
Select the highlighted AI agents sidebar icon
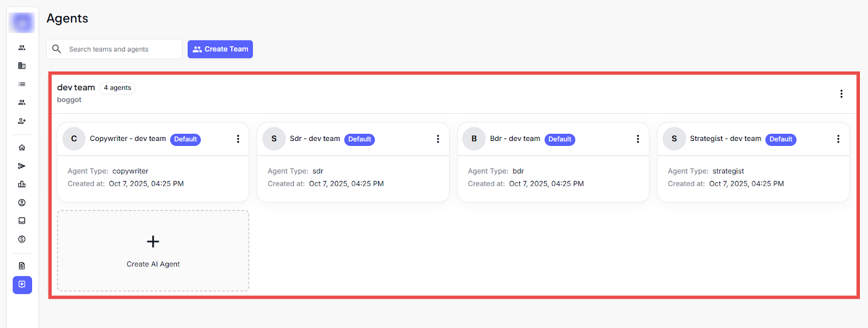coord(22,285)
